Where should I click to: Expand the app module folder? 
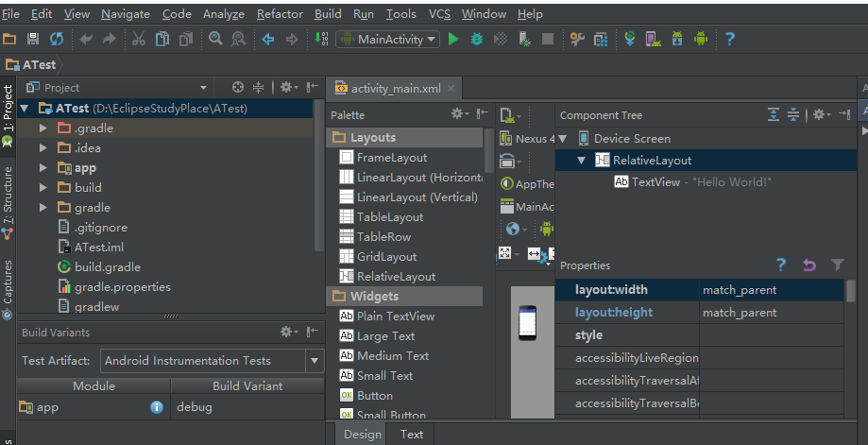(43, 168)
